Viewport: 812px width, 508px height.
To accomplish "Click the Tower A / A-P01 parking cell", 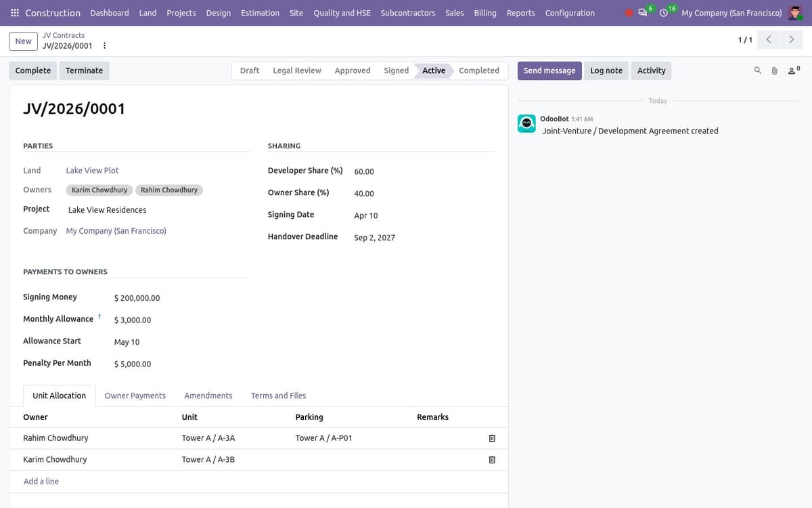I will pyautogui.click(x=350, y=438).
